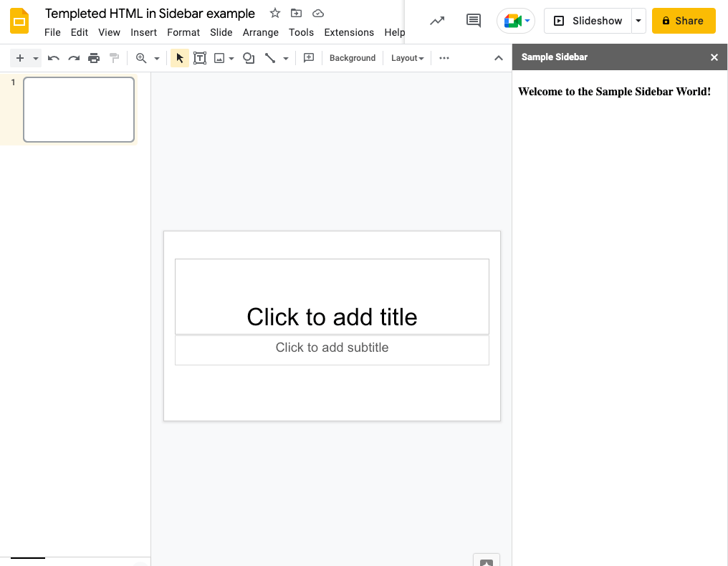Screen dimensions: 728x566
Task: Select slide 1 thumbnail in filmstrip
Action: 79,109
